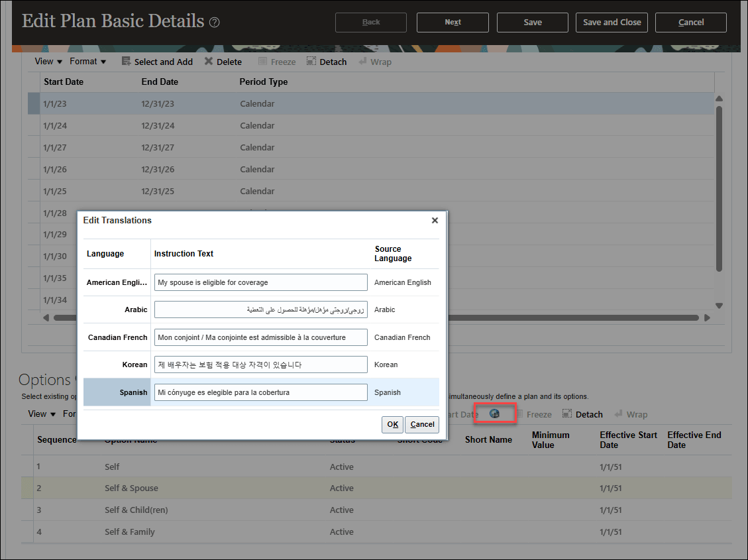Image resolution: width=748 pixels, height=560 pixels.
Task: Close the Edit Translations dialog
Action: pyautogui.click(x=435, y=220)
